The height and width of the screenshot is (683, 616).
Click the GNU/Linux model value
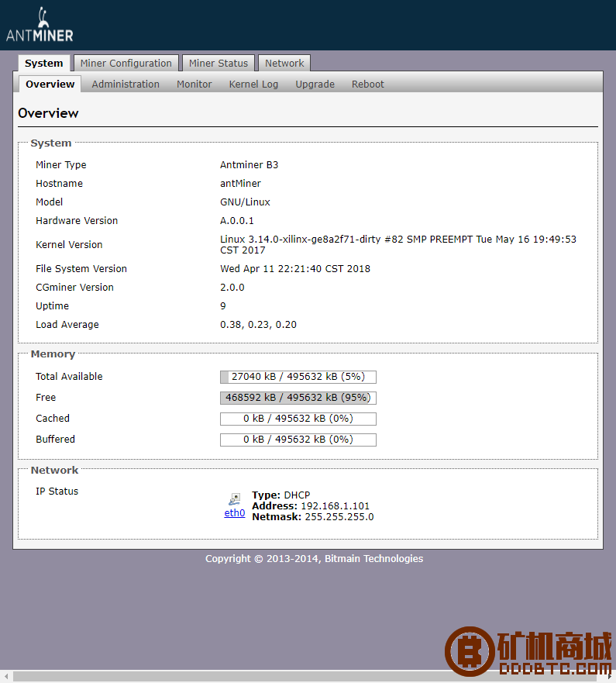(245, 202)
